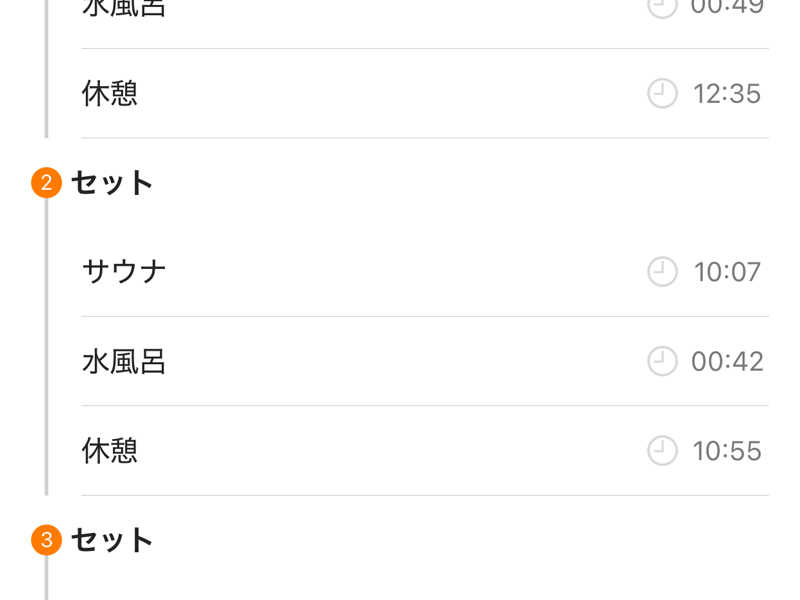Tap the orange number 3 badge
Image resolution: width=800 pixels, height=600 pixels.
pos(46,540)
